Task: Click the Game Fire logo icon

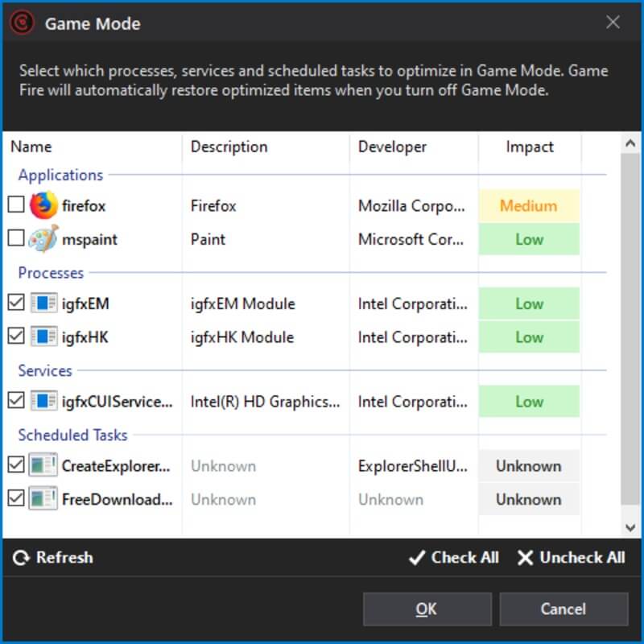Action: (x=22, y=23)
